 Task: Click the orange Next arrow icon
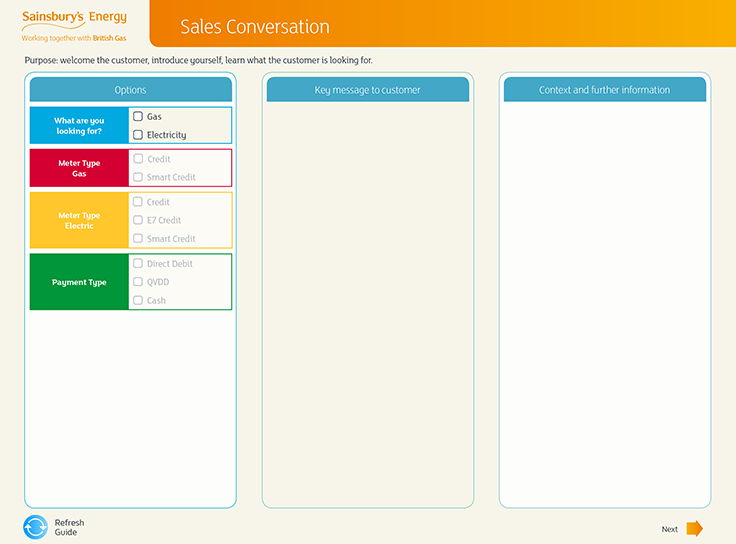(694, 529)
